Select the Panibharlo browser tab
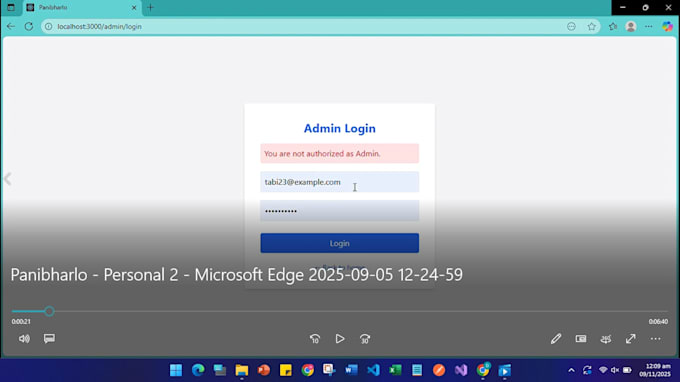Screen dimensions: 680x382 [82, 7]
